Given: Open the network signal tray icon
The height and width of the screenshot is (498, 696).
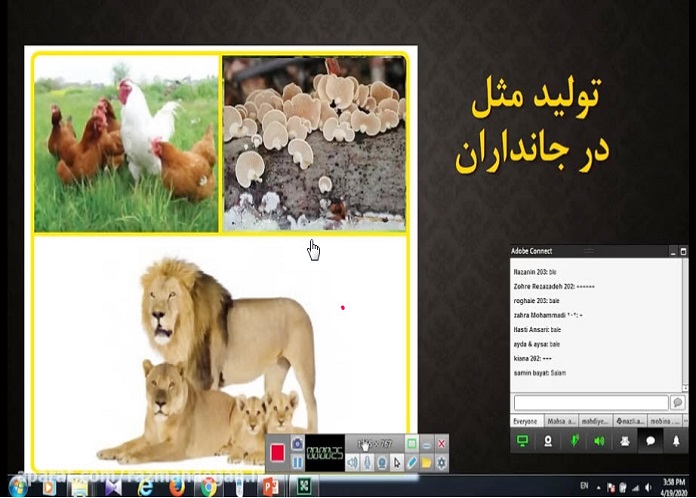Looking at the screenshot, I should tap(636, 487).
